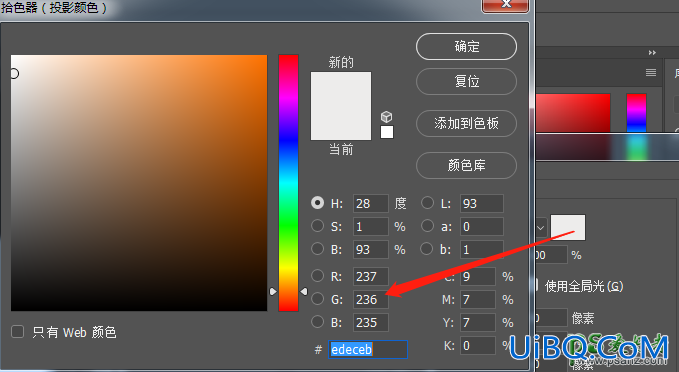The width and height of the screenshot is (679, 372).
Task: Close the color picker dialog
Action: point(505,5)
